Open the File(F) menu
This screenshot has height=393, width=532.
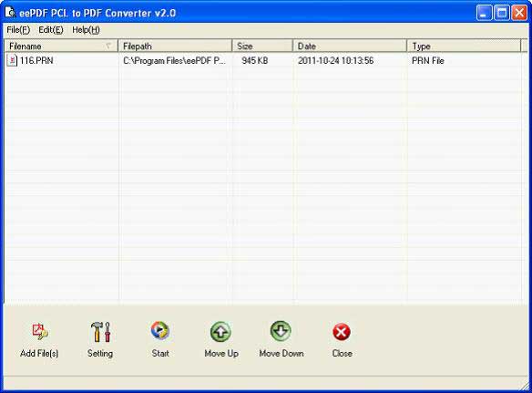[x=18, y=30]
